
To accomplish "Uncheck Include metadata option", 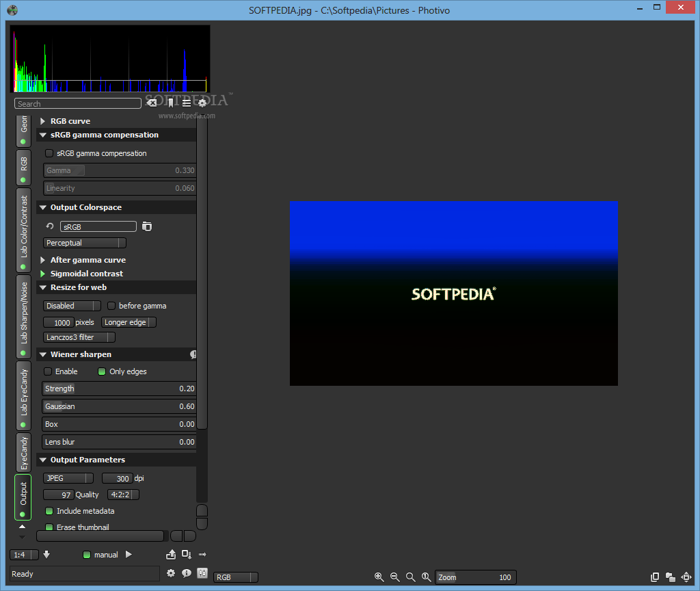I will point(49,511).
